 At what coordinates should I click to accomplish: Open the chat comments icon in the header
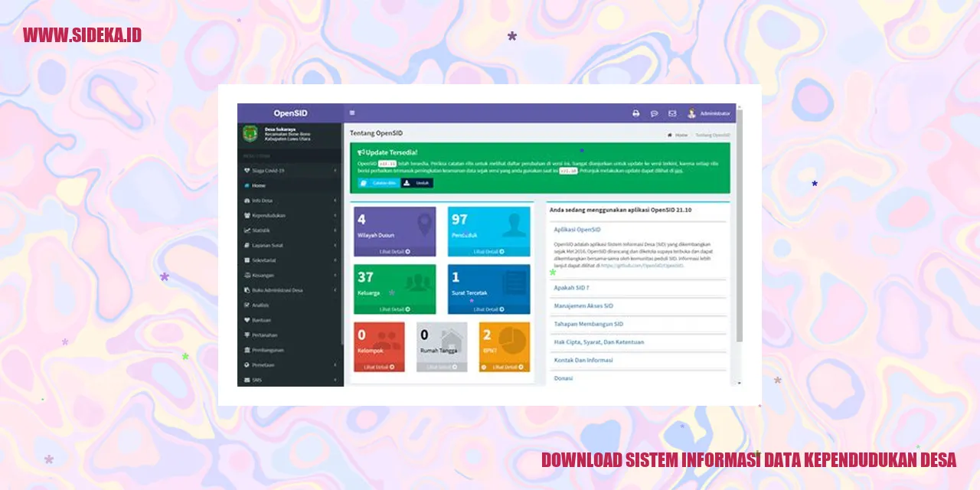[655, 113]
